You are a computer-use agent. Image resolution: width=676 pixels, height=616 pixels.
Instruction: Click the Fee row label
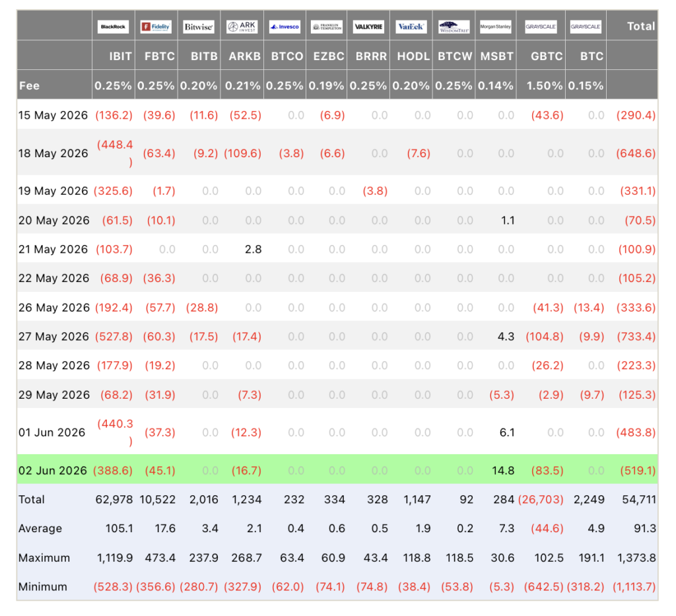[x=29, y=86]
